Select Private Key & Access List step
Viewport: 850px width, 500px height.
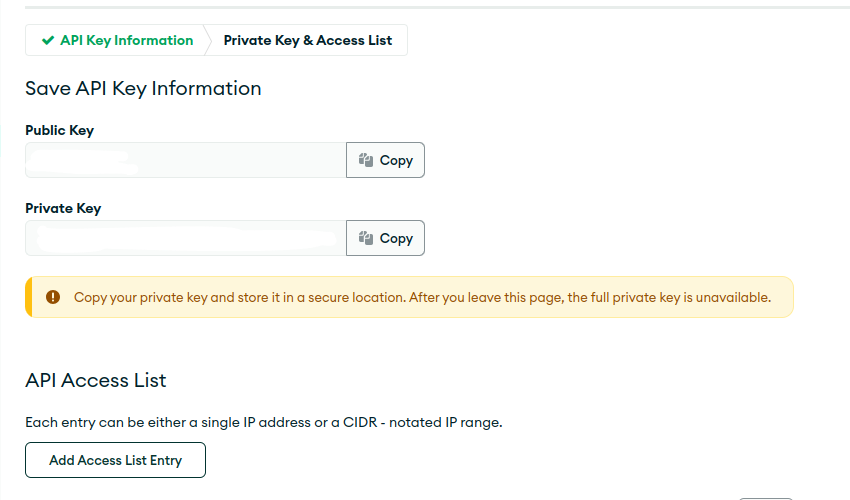coord(307,40)
